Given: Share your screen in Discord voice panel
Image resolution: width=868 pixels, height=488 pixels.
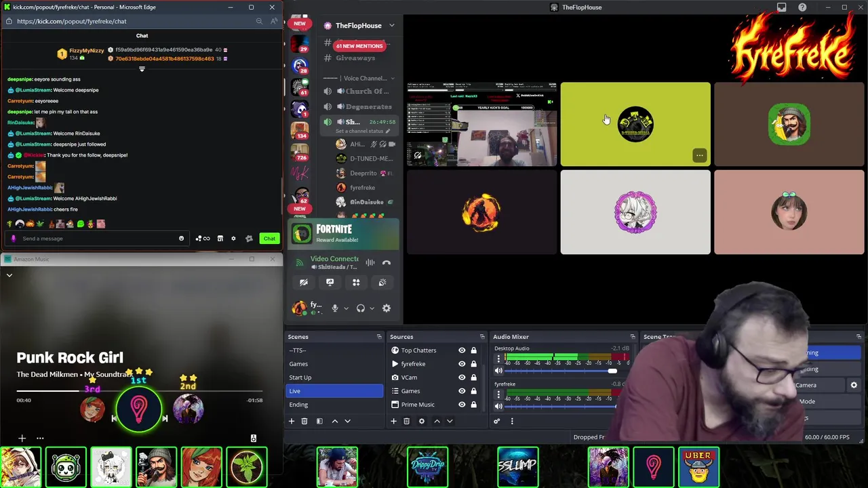Looking at the screenshot, I should tap(330, 283).
